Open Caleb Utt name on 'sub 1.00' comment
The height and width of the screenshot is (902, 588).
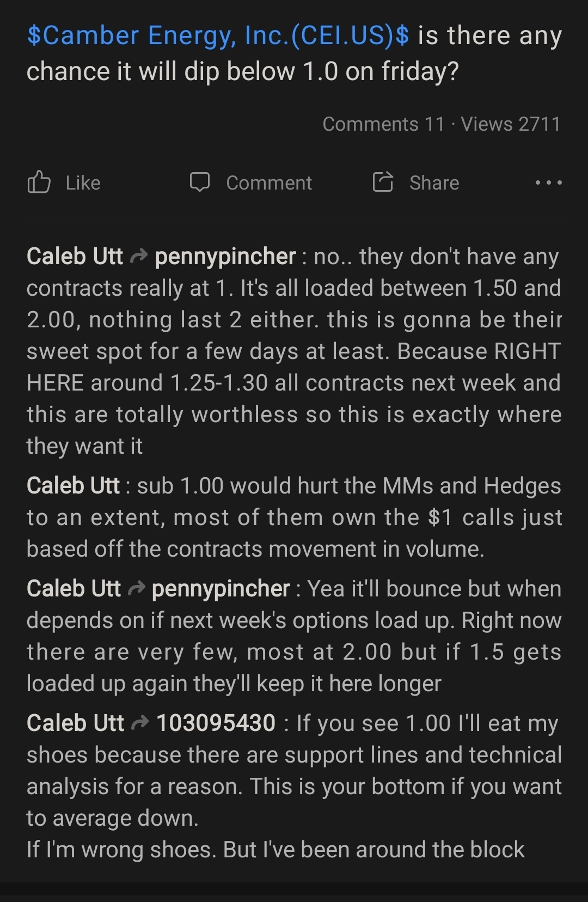coord(73,485)
